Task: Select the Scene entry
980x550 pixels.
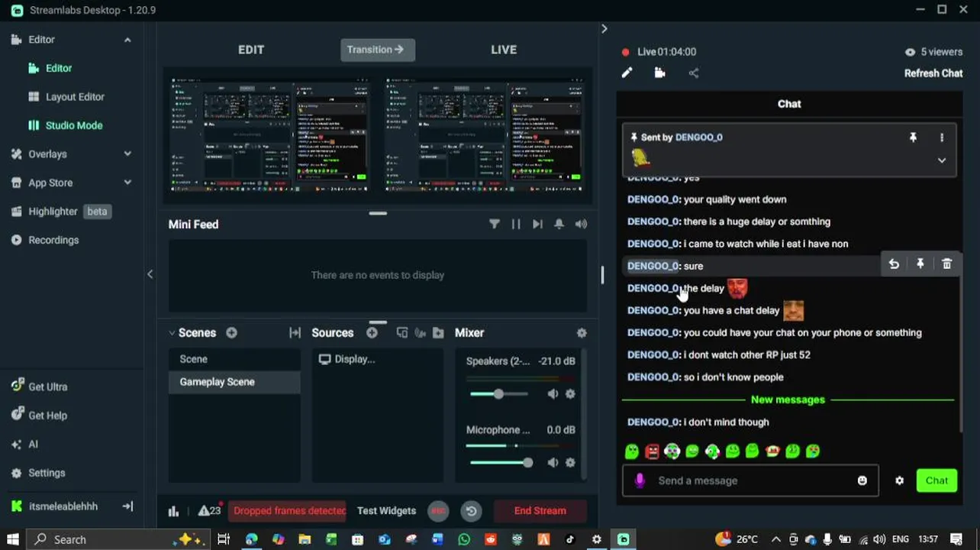Action: tap(234, 359)
